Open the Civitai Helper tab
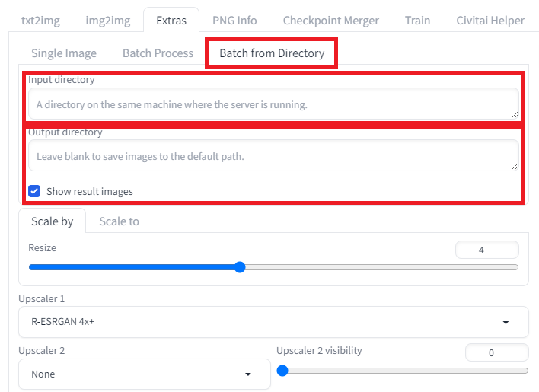 tap(490, 21)
